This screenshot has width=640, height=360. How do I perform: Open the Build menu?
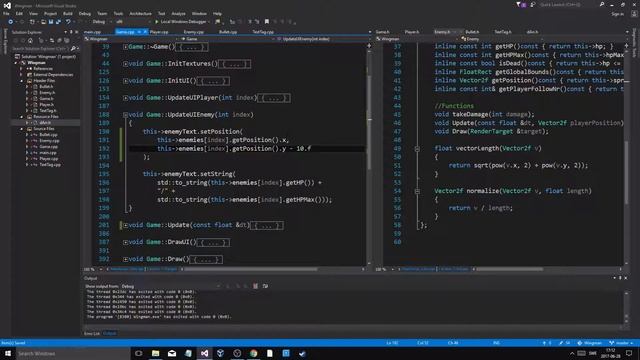[68, 13]
